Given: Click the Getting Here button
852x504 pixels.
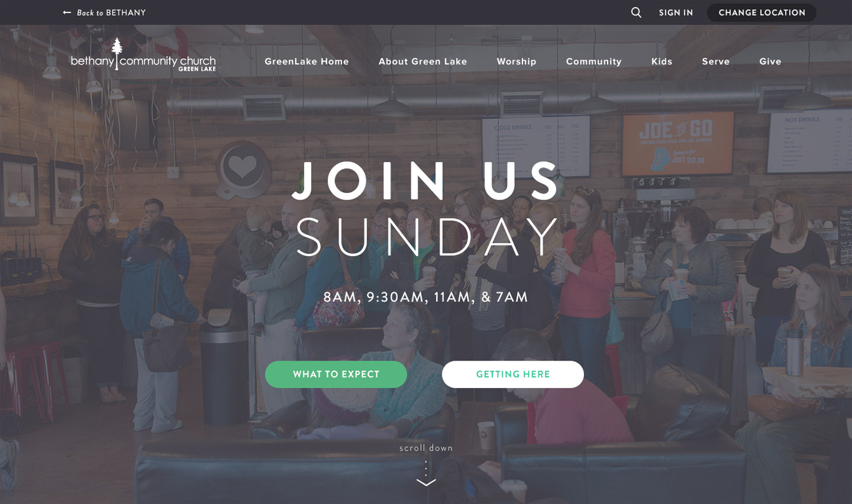Looking at the screenshot, I should (x=513, y=374).
